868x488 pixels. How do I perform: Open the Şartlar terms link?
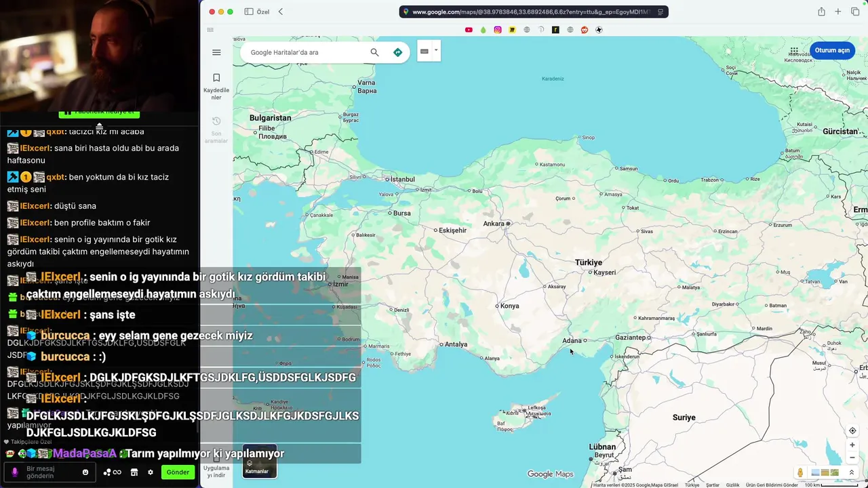coord(713,485)
